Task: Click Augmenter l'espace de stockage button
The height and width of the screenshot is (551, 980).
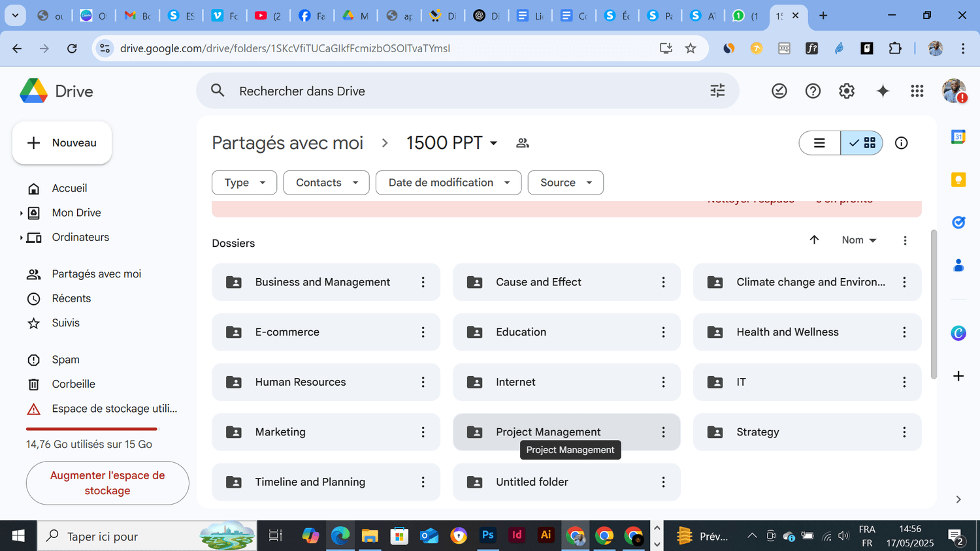Action: click(x=108, y=483)
